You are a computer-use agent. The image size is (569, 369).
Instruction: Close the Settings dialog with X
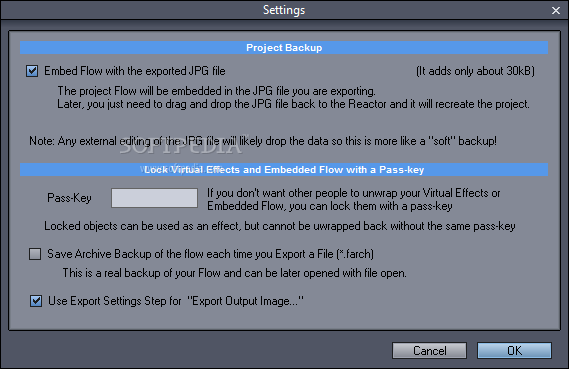(556, 11)
